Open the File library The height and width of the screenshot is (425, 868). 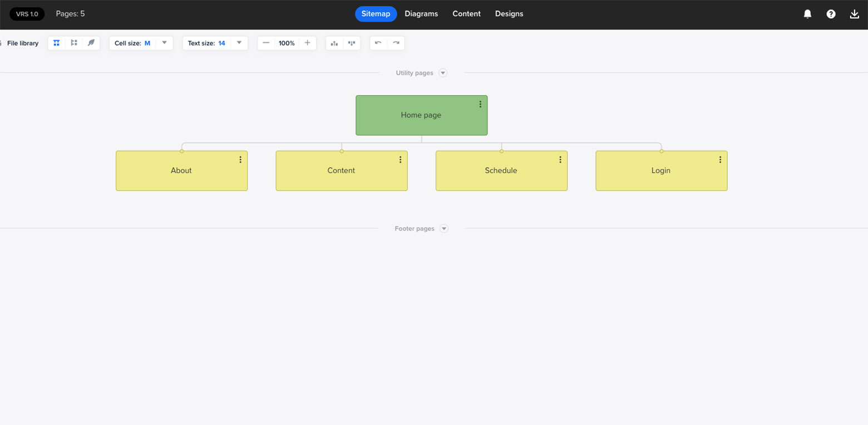click(x=22, y=43)
